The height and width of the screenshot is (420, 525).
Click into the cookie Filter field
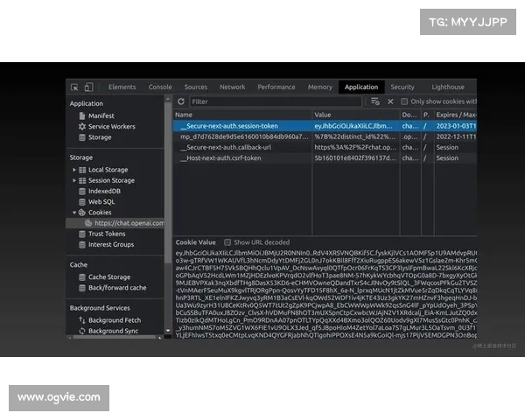276,101
